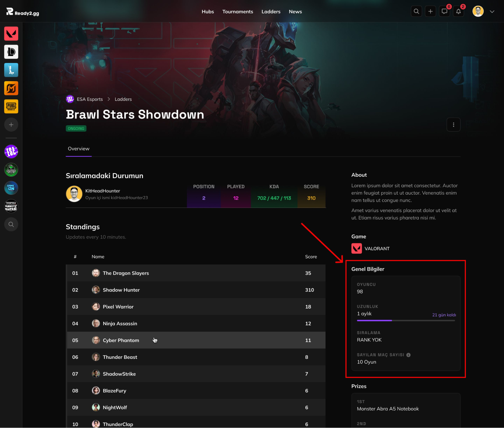Click the Ready2.gg logo
504x428 pixels.
(23, 12)
